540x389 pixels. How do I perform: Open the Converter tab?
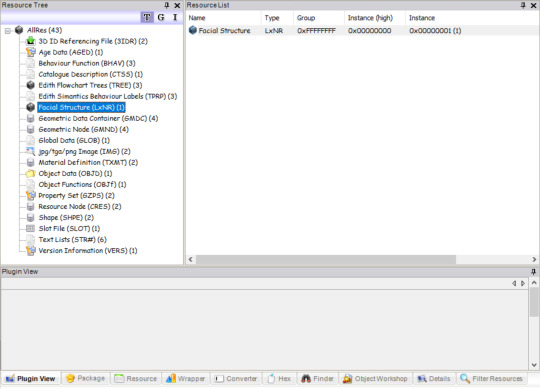pos(236,379)
